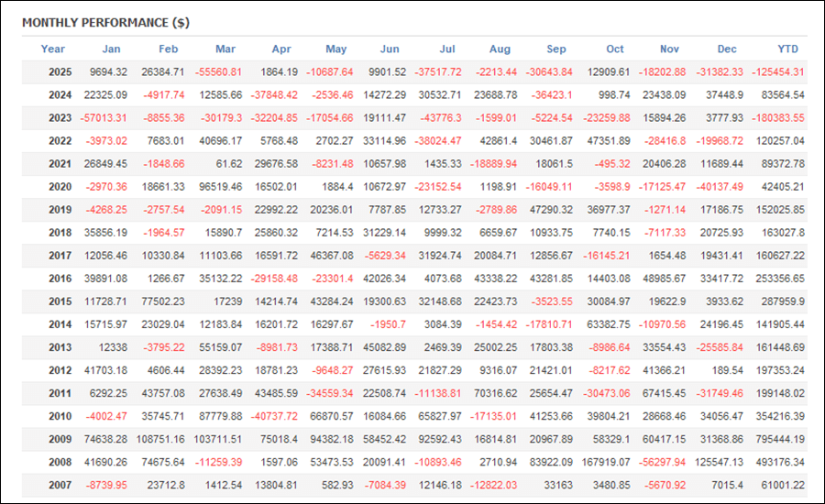Click the 2015 YTD value 287959.9
Screen dimensions: 825x504
(779, 301)
